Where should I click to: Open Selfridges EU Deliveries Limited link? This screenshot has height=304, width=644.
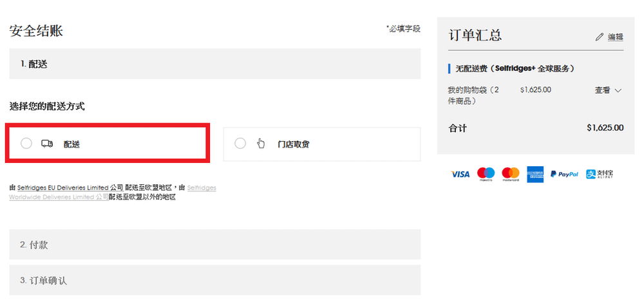(x=70, y=187)
